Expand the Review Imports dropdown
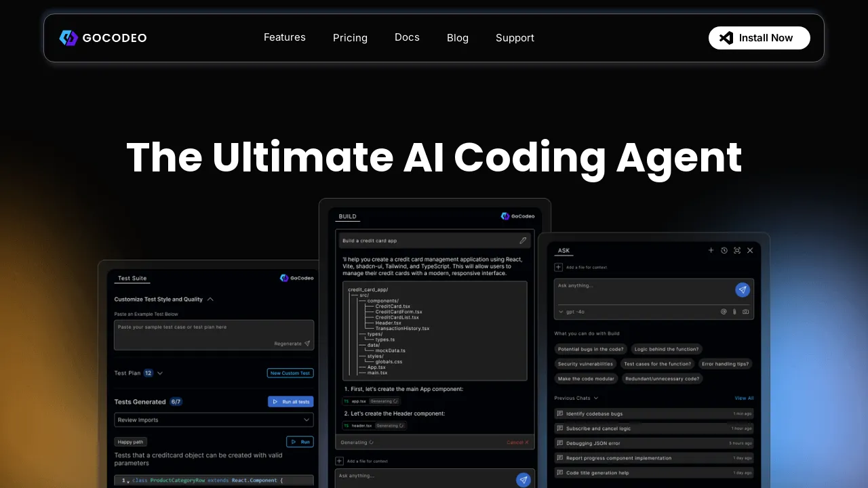This screenshot has width=868, height=488. point(214,420)
